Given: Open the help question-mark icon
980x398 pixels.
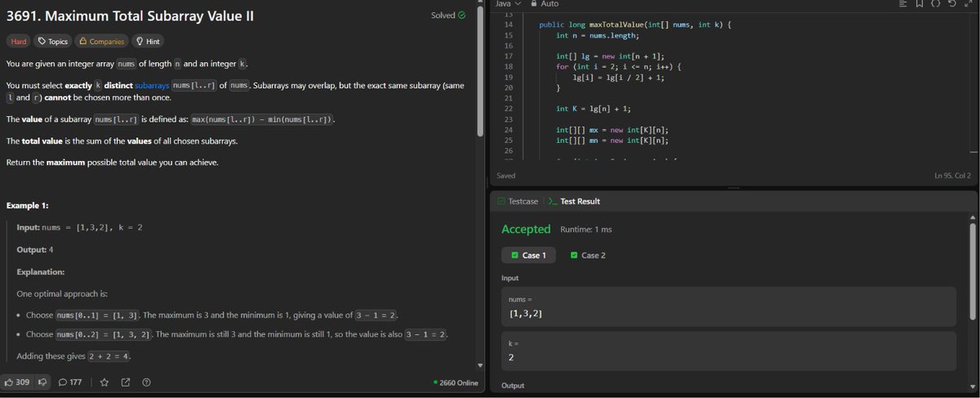Looking at the screenshot, I should tap(146, 382).
